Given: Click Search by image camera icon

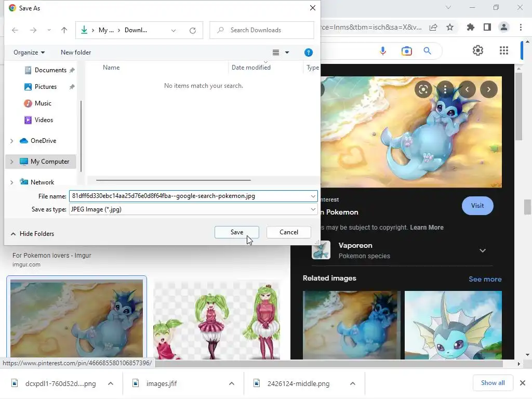Looking at the screenshot, I should 406,51.
